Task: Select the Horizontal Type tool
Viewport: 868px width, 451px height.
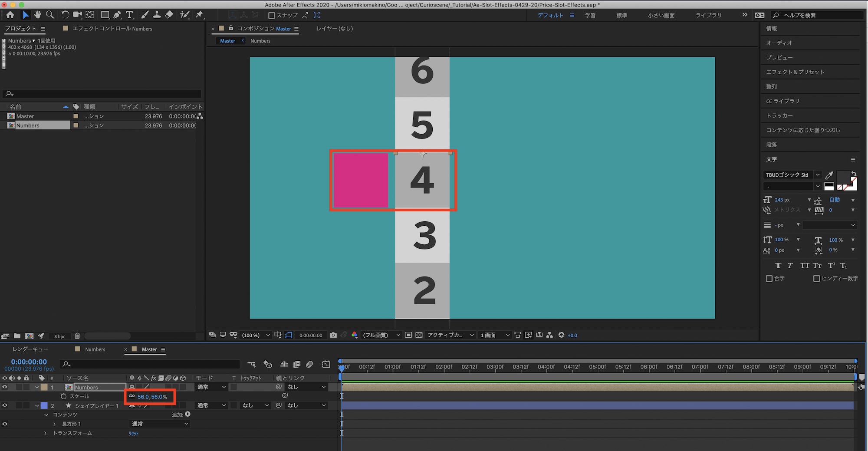Action: [x=129, y=15]
